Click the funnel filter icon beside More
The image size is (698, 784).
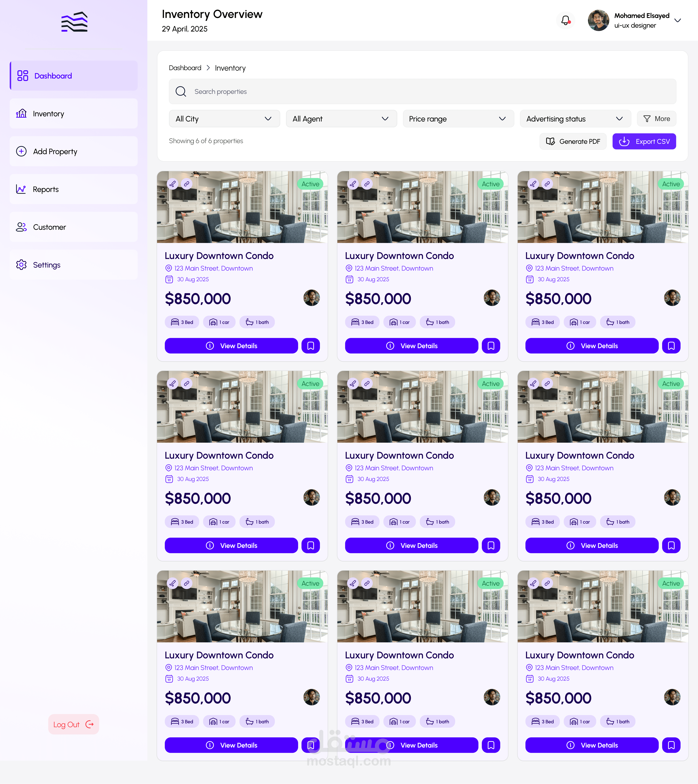pos(647,119)
